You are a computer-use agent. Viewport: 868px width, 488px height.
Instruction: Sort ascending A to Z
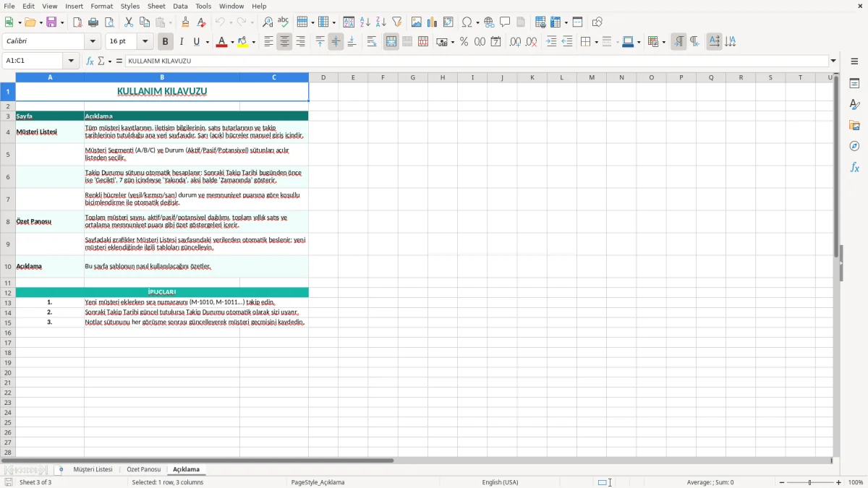[x=365, y=22]
